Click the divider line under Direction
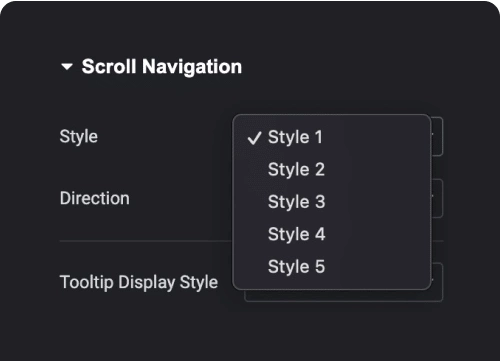 146,240
